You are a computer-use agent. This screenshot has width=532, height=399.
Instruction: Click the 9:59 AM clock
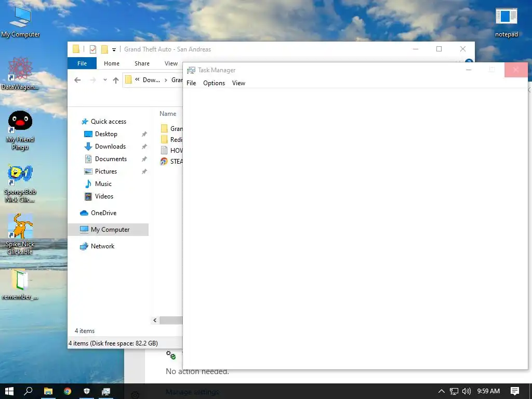pos(488,391)
